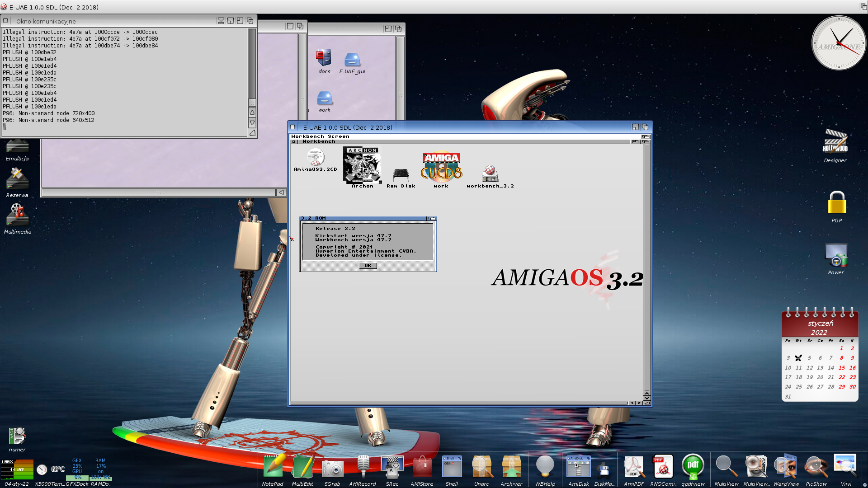Viewport: 868px width, 488px height.
Task: Open Shell from the dock
Action: tap(452, 467)
